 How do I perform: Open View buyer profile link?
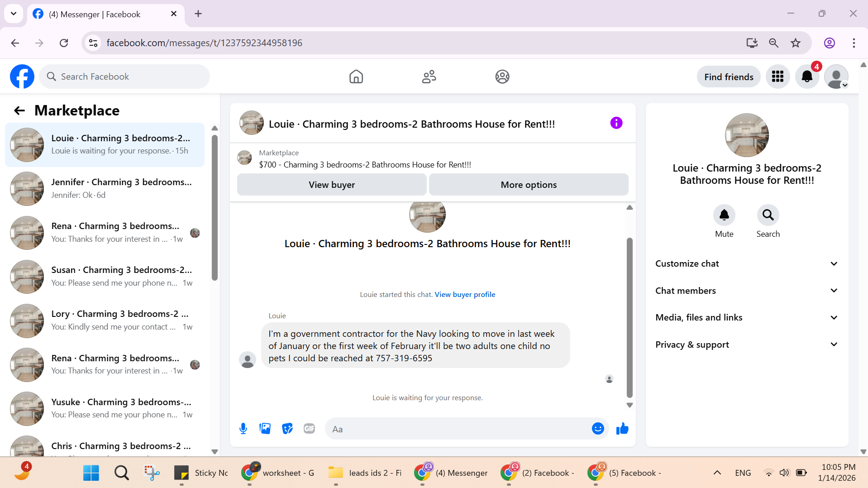pyautogui.click(x=465, y=294)
